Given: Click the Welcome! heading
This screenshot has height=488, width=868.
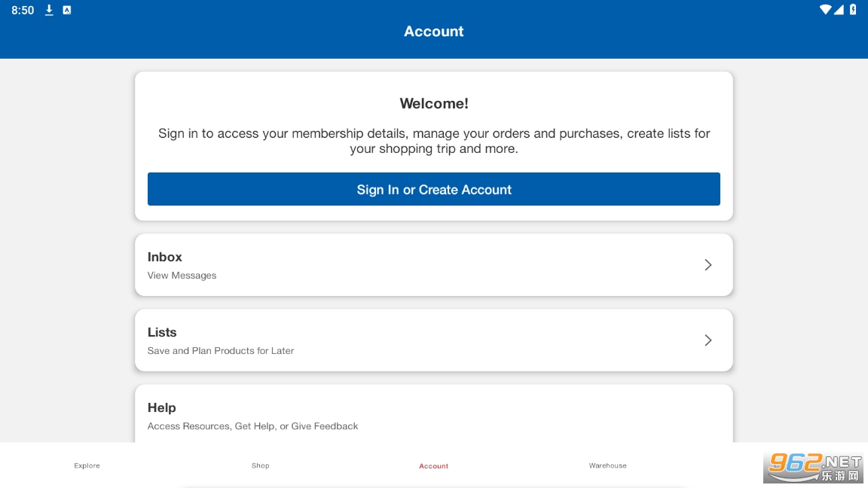Looking at the screenshot, I should [x=434, y=104].
